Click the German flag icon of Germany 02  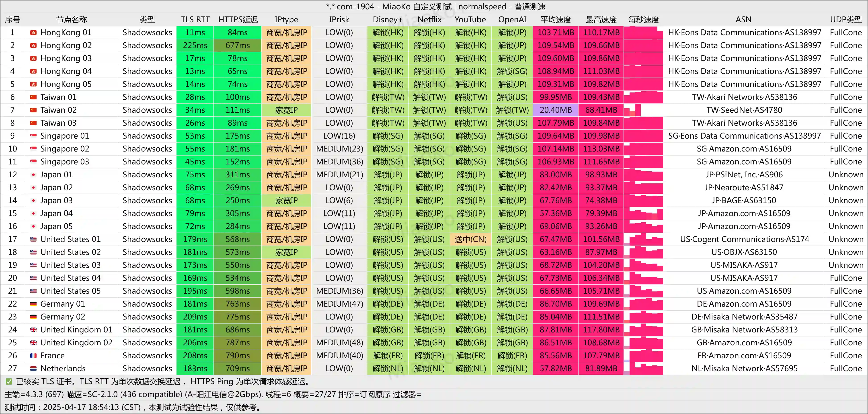[33, 317]
